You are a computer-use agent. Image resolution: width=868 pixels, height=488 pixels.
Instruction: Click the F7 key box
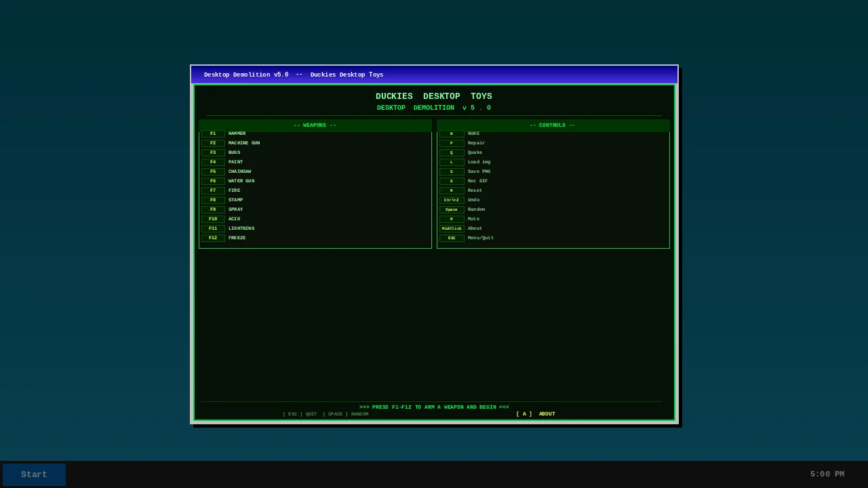pos(213,190)
